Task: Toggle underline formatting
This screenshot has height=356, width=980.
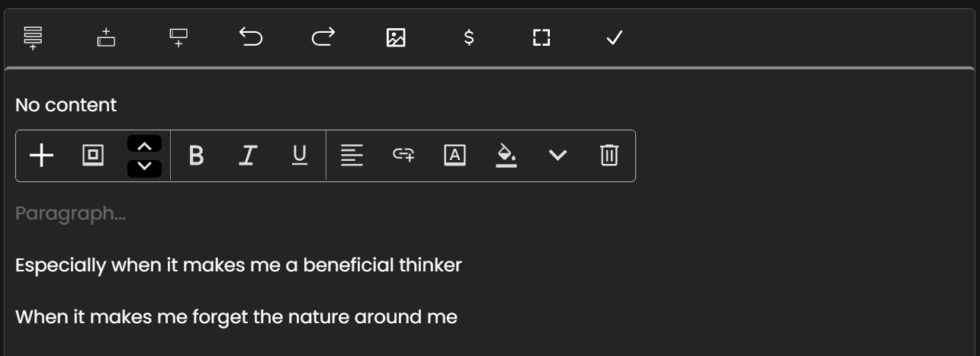Action: tap(300, 156)
